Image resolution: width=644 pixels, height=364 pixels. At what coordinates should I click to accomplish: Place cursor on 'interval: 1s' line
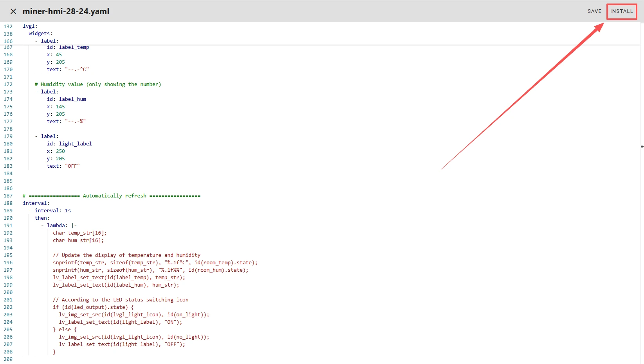click(52, 211)
